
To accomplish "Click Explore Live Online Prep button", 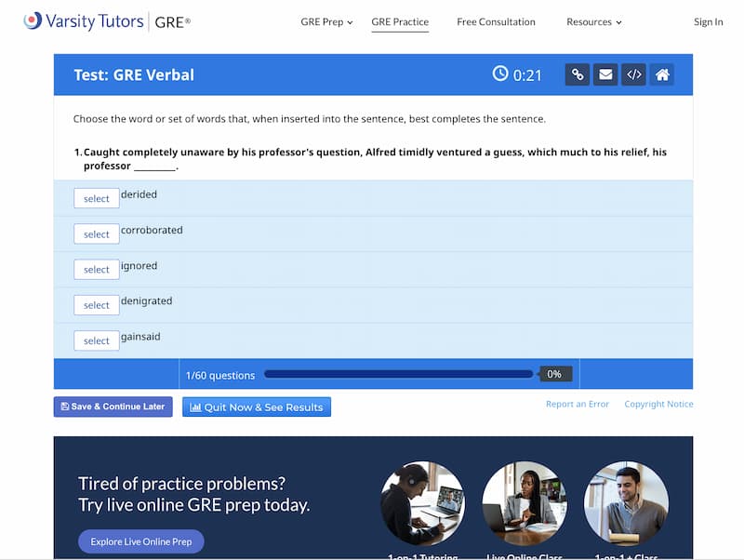I will pyautogui.click(x=141, y=541).
